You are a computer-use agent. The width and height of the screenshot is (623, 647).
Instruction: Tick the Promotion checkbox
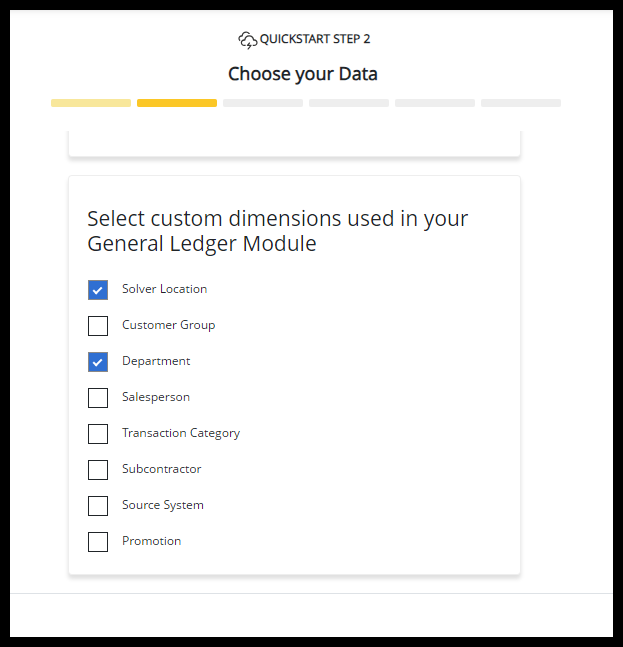click(x=98, y=542)
